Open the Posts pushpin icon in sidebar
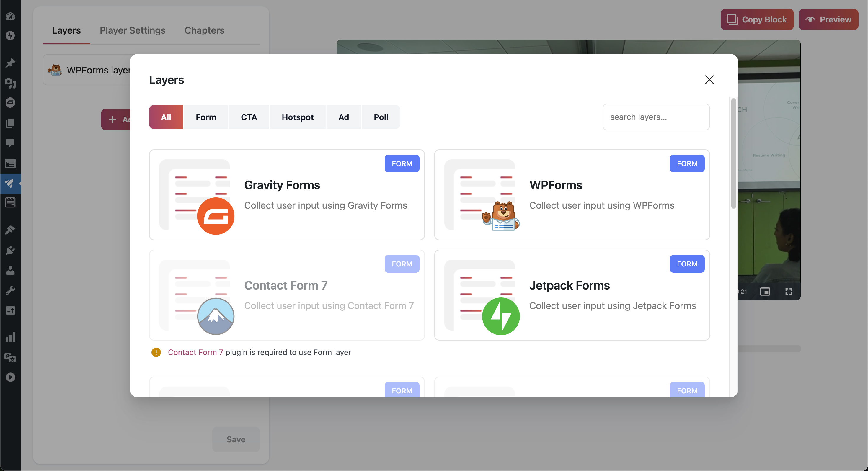The height and width of the screenshot is (471, 868). tap(10, 63)
